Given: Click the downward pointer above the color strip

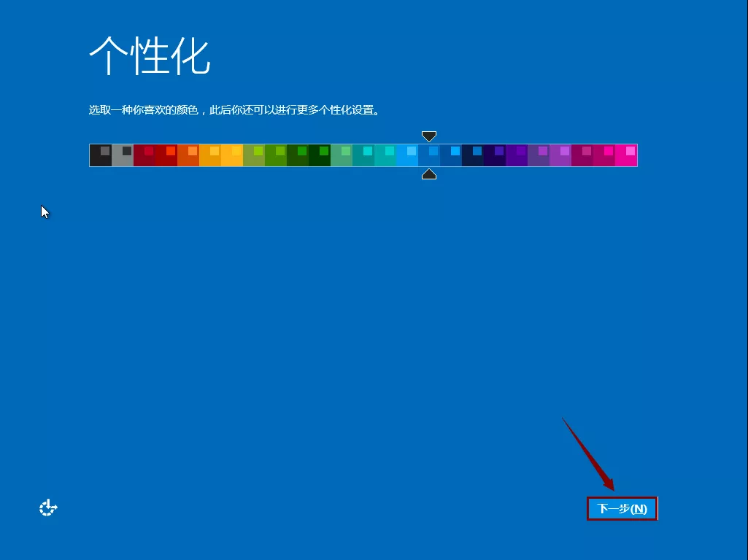Looking at the screenshot, I should pos(429,136).
